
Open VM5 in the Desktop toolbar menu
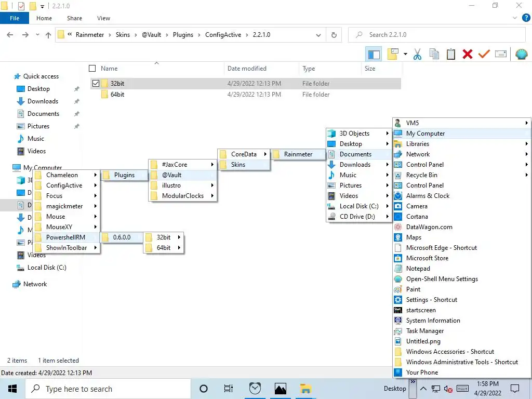click(461, 123)
